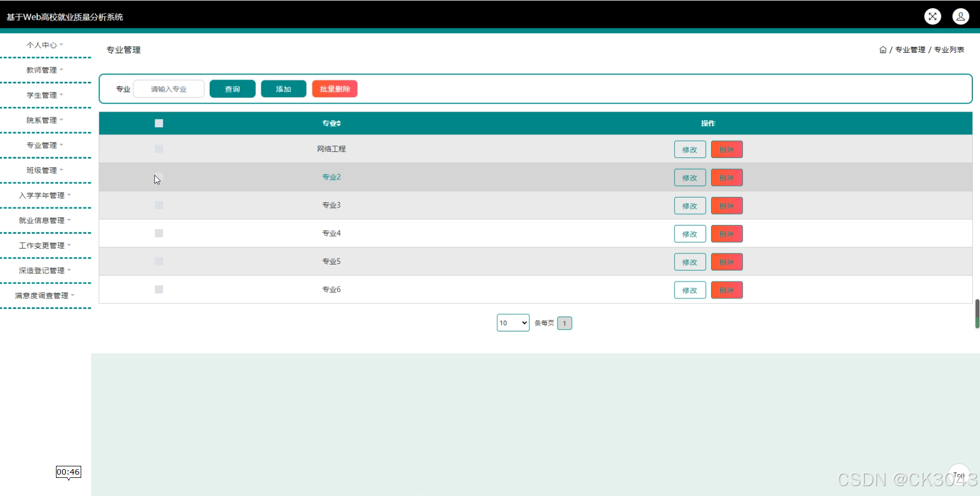The height and width of the screenshot is (496, 980).
Task: Click 专业管理 link in breadcrumb
Action: [910, 50]
